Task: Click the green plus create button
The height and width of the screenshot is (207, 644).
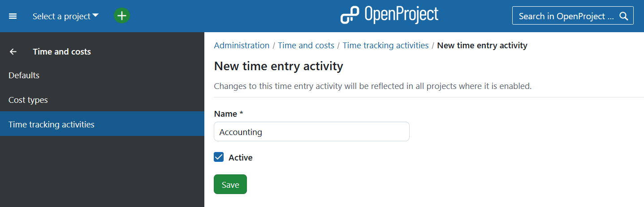Action: (122, 16)
